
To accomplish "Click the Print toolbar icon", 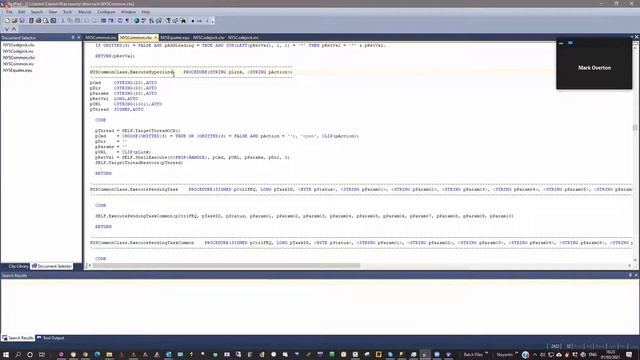I will [x=38, y=20].
